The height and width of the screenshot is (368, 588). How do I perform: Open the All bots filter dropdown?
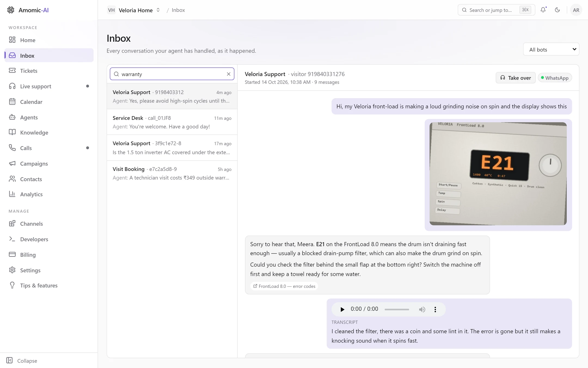coord(551,49)
